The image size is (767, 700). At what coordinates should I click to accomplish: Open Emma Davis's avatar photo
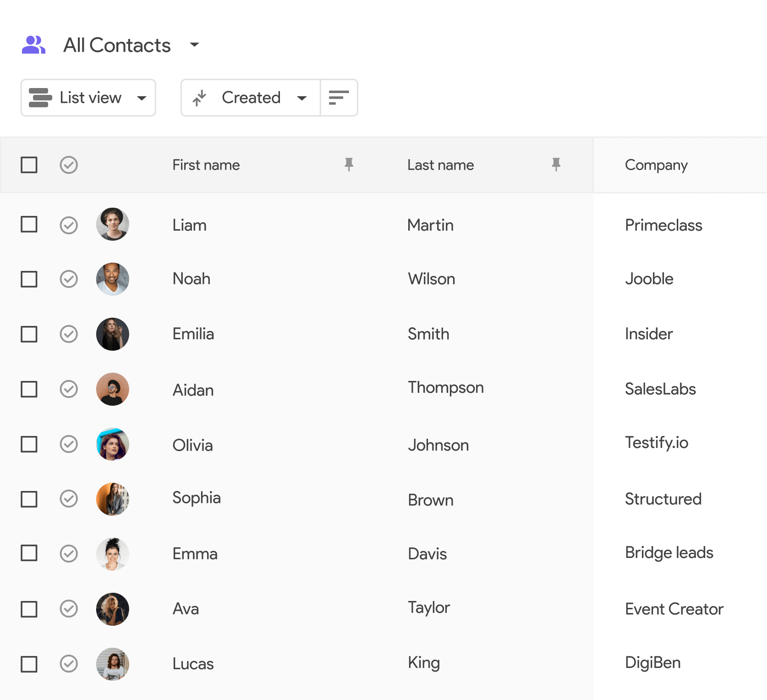pos(113,554)
